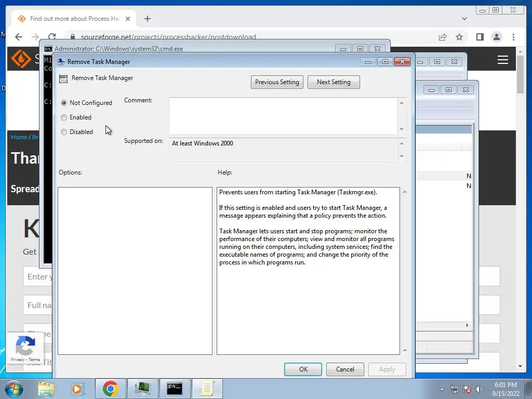Click the Help pane up scroll arrow
The image size is (532, 399).
click(404, 192)
